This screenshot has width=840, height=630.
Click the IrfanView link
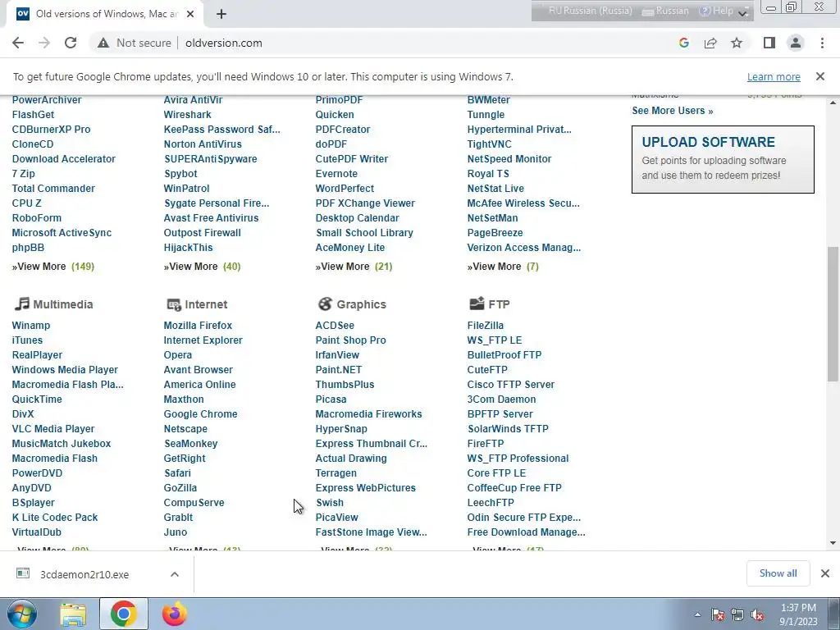337,354
